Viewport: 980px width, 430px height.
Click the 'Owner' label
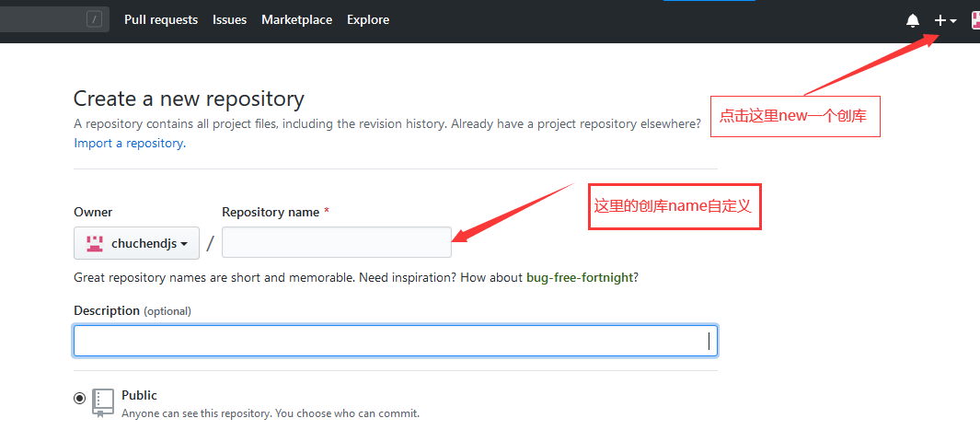[93, 212]
